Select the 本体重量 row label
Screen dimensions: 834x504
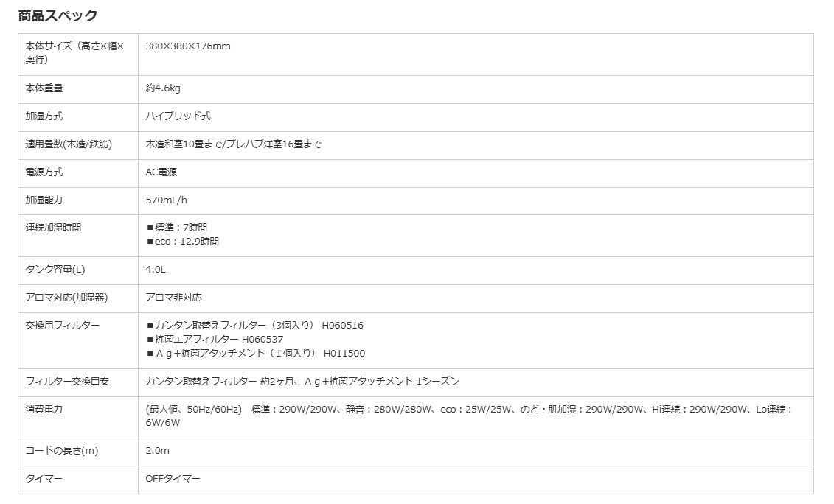[x=44, y=88]
